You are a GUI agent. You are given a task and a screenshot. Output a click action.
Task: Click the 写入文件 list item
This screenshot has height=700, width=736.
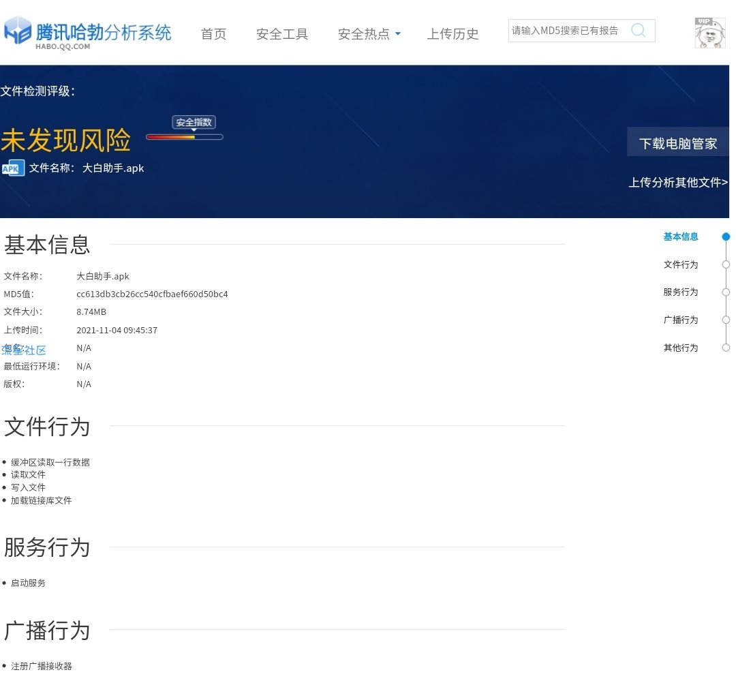click(28, 487)
